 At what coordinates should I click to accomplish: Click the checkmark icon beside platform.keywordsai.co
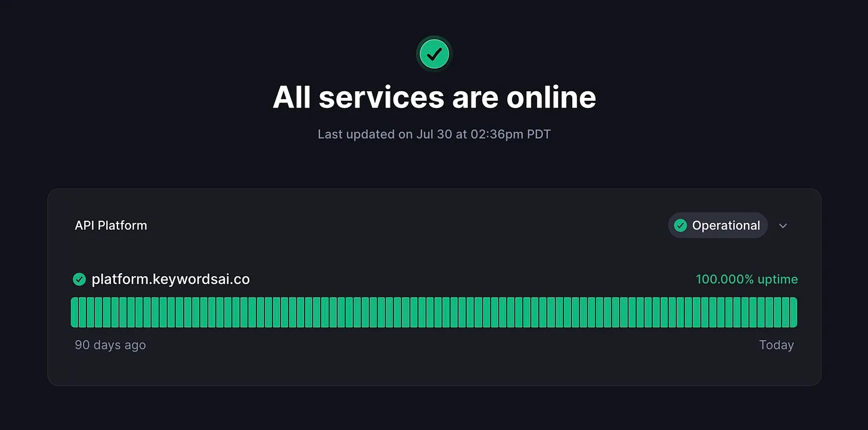[x=79, y=279]
